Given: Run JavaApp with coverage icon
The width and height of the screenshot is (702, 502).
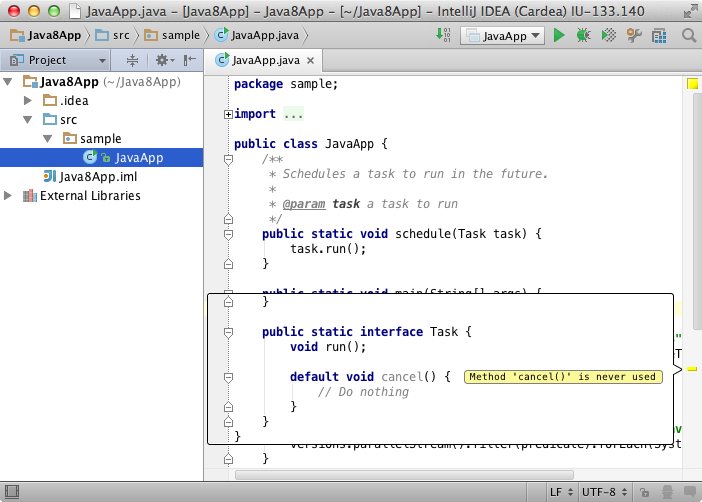Looking at the screenshot, I should pos(608,36).
